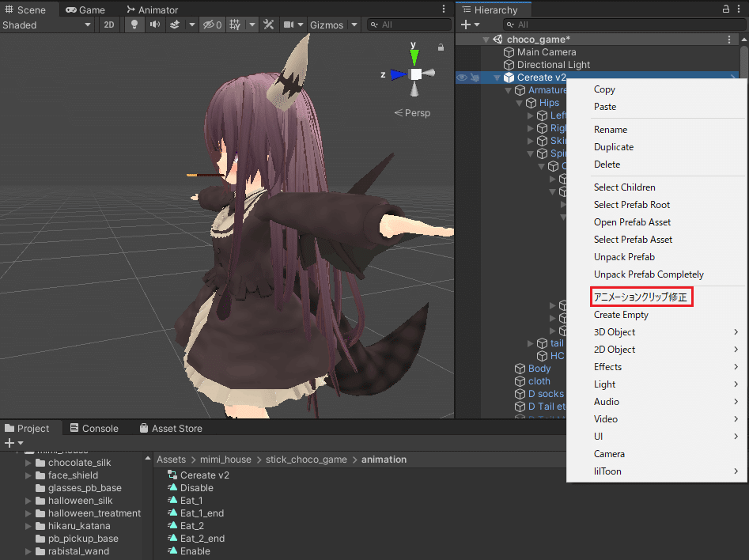
Task: Open the choco_game scene options menu
Action: pyautogui.click(x=729, y=40)
